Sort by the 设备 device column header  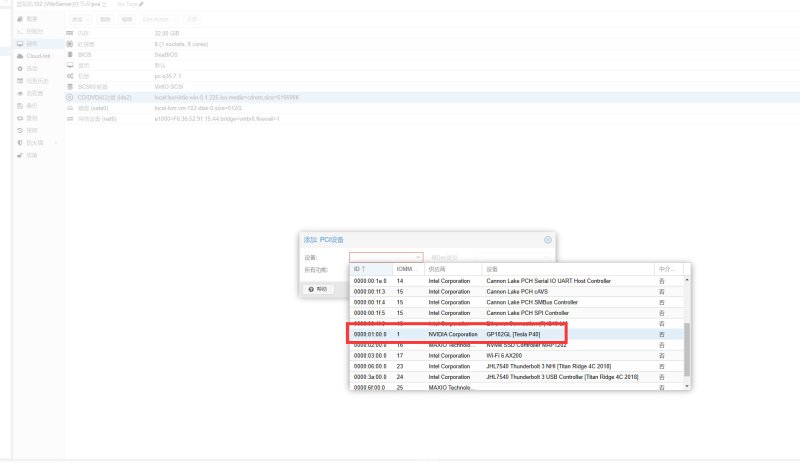click(568, 269)
